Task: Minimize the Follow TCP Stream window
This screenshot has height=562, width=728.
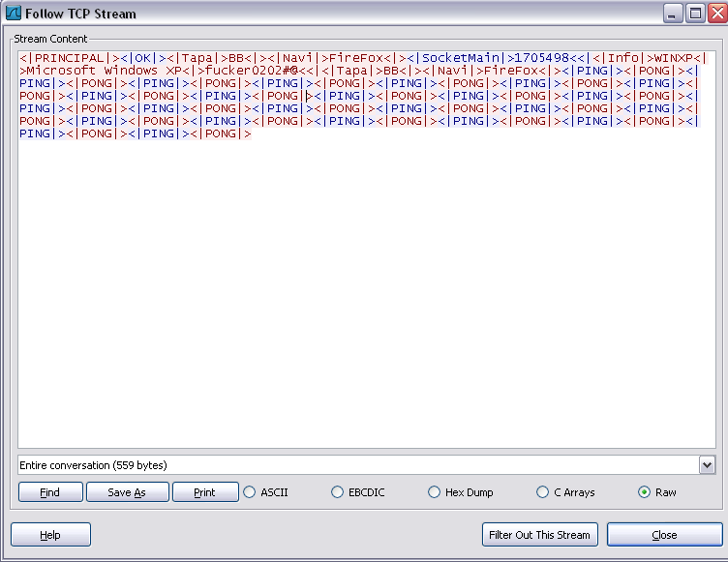Action: tap(672, 14)
